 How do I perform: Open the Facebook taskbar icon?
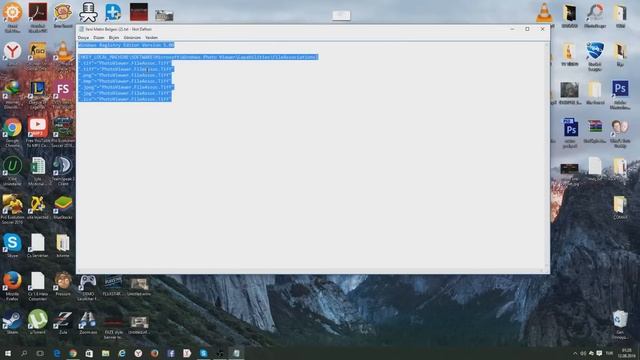171,353
